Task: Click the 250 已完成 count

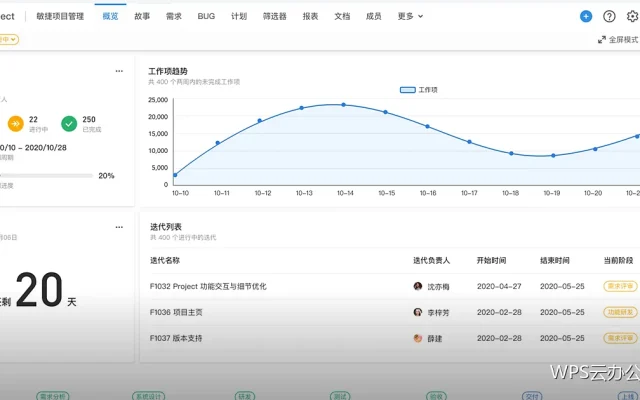Action: coord(89,120)
